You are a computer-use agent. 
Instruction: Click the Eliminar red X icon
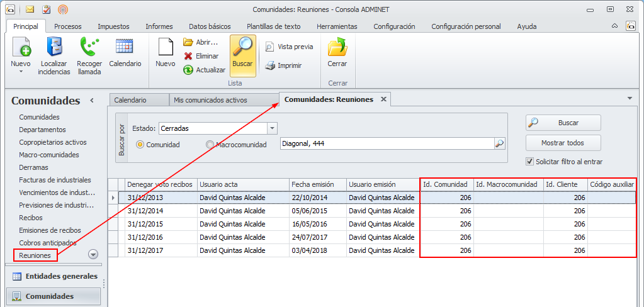[188, 56]
